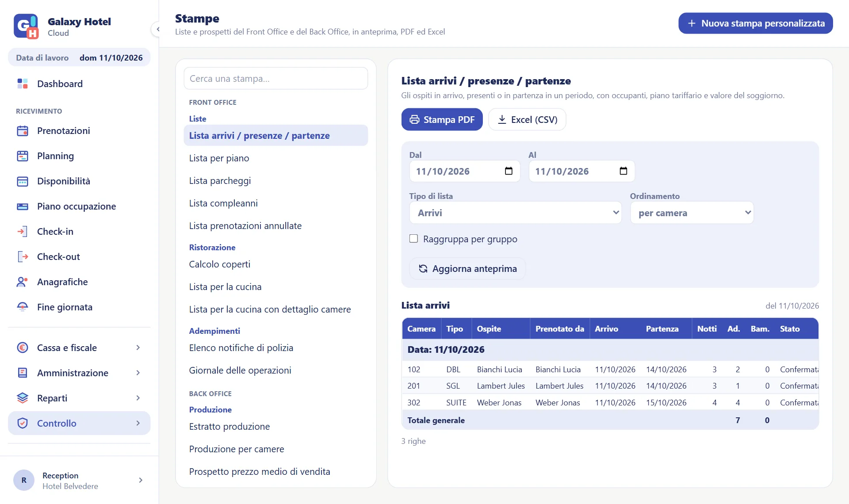
Task: Open calendar picker in the Al date field
Action: click(x=623, y=171)
